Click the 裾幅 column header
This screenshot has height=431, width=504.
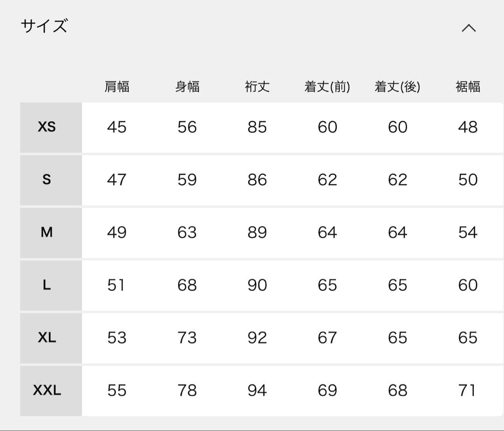[467, 86]
